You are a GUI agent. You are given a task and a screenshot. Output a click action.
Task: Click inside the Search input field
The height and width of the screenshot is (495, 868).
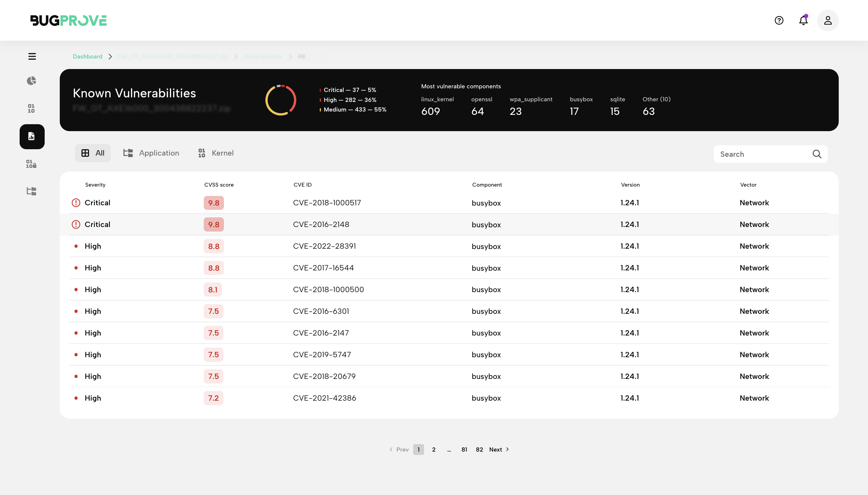759,154
